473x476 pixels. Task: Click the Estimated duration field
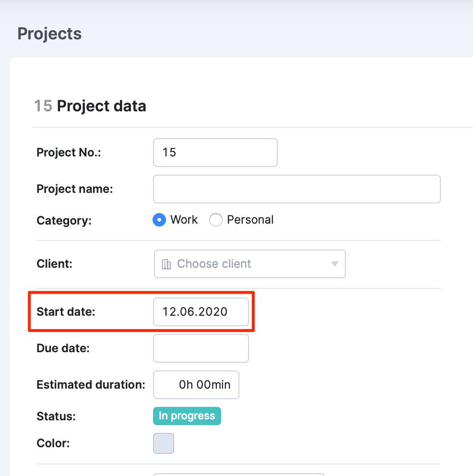196,385
